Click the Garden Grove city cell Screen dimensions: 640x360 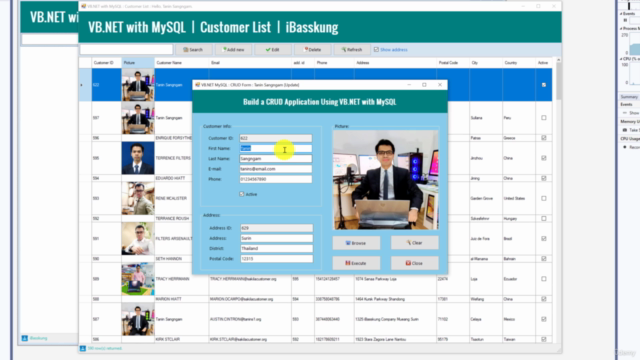pyautogui.click(x=486, y=198)
